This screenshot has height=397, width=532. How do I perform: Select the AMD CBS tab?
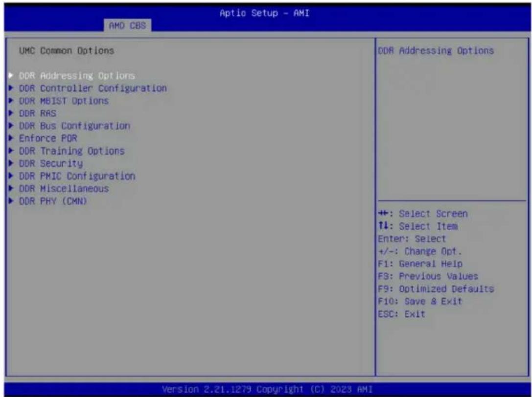point(127,25)
